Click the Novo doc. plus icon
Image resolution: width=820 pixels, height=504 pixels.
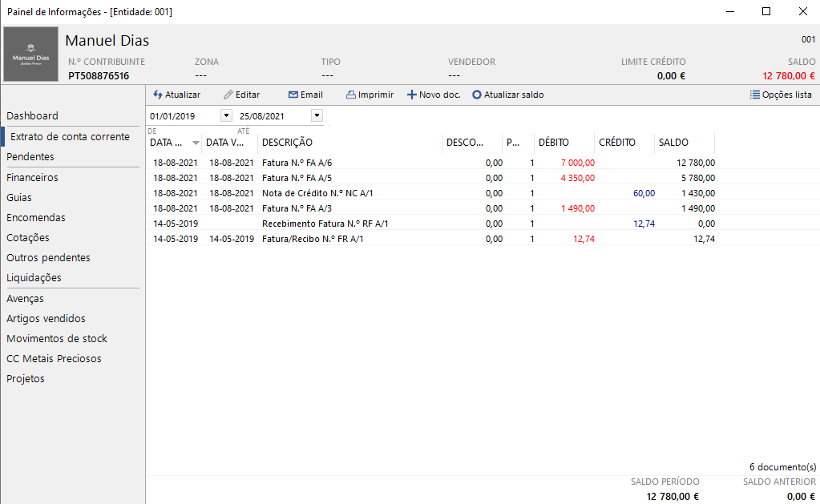point(412,95)
